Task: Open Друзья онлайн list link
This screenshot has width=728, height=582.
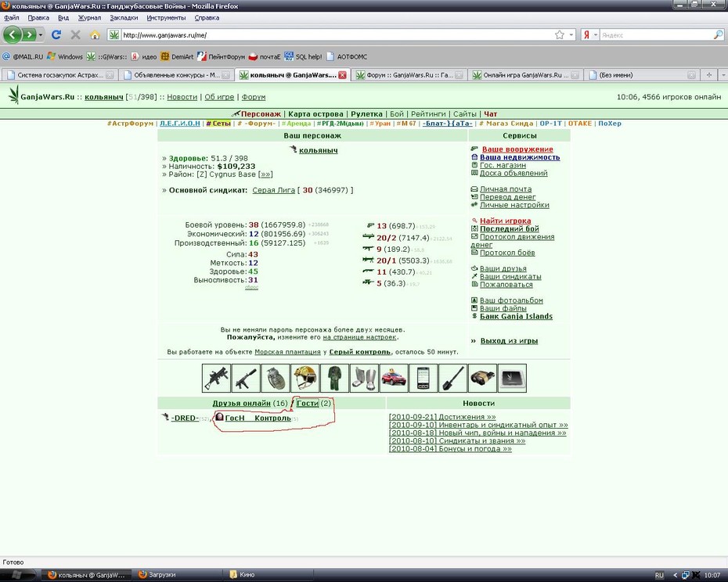Action: (241, 404)
